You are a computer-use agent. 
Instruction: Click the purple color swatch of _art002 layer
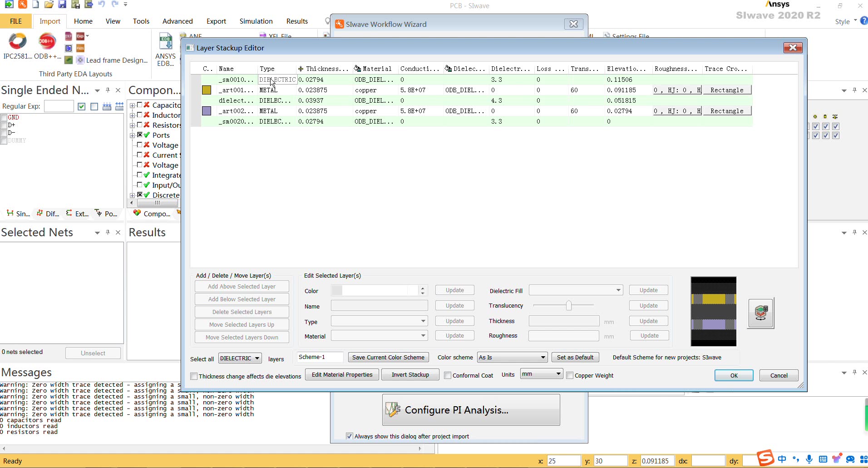207,111
